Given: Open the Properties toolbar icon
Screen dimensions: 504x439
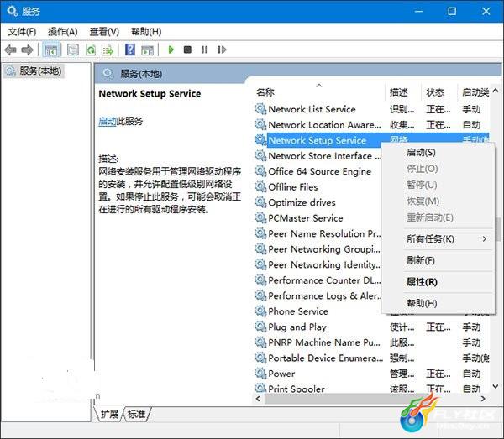Looking at the screenshot, I should (73, 50).
